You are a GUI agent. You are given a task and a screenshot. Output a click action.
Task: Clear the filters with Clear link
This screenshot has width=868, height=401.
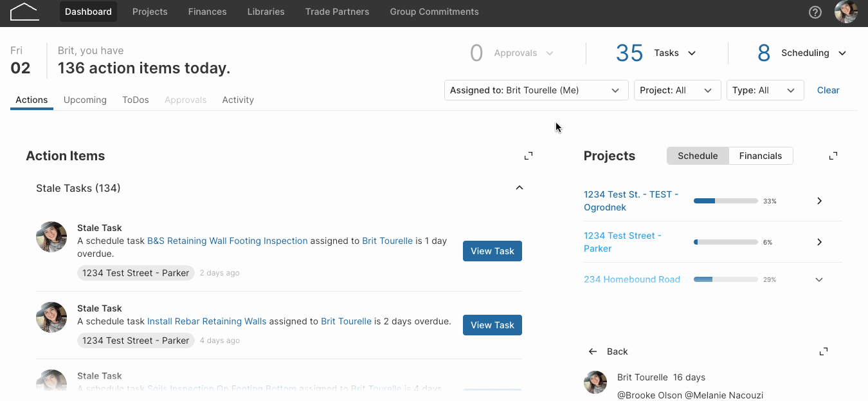(x=828, y=90)
